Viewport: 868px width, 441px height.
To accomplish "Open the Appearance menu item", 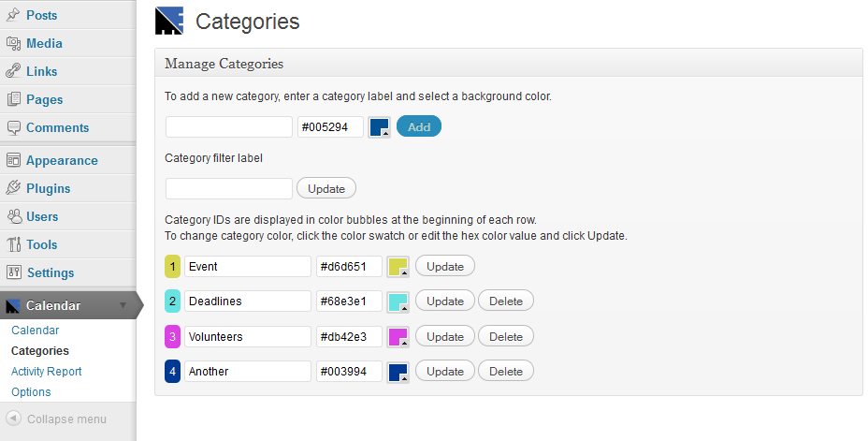I will [x=62, y=160].
